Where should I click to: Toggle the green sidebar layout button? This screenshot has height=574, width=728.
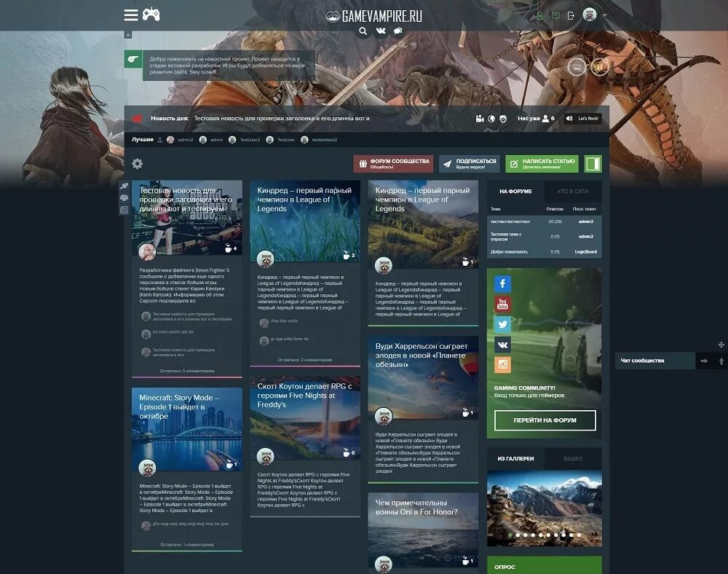point(593,163)
